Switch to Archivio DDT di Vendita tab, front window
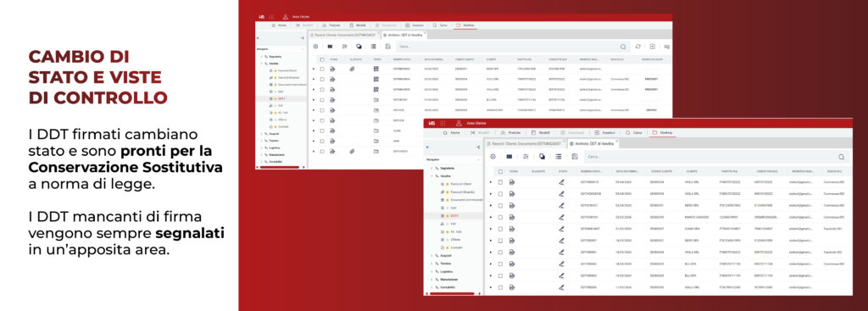Screen dimensions: 868x311 593,143
